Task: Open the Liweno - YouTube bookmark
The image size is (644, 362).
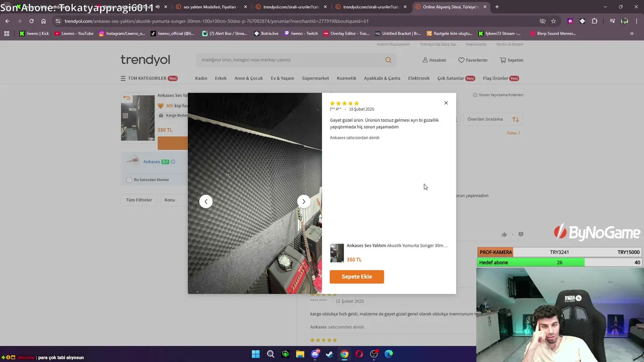Action: (x=74, y=34)
